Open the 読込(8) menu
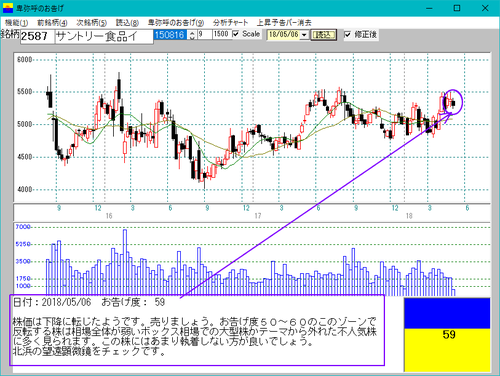The image size is (500, 376). coord(127,23)
